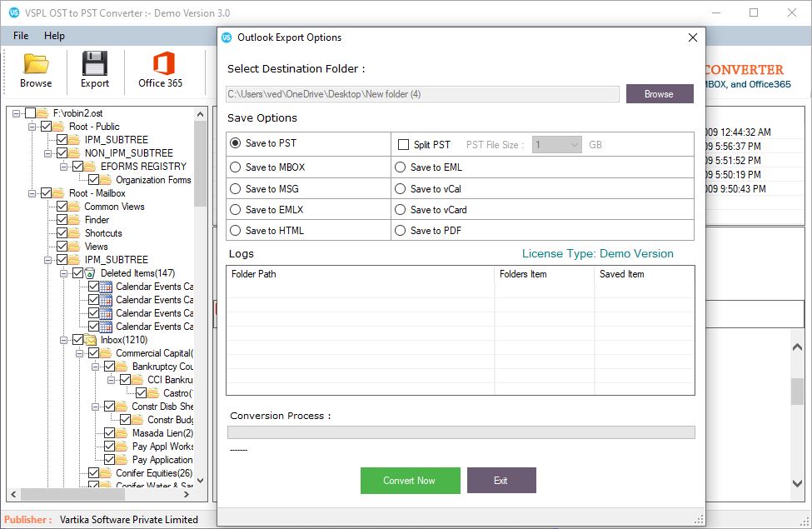
Task: Click the Export floppy disk icon
Action: coord(95,63)
